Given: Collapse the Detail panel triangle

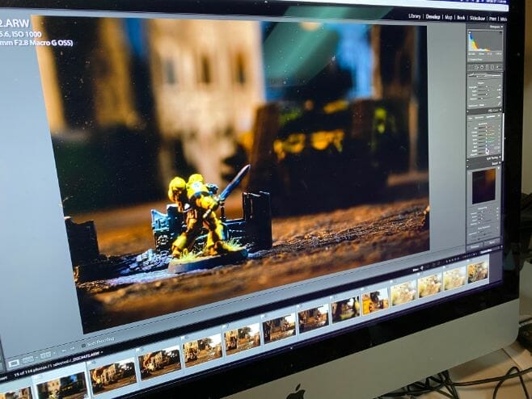Looking at the screenshot, I should click(500, 163).
